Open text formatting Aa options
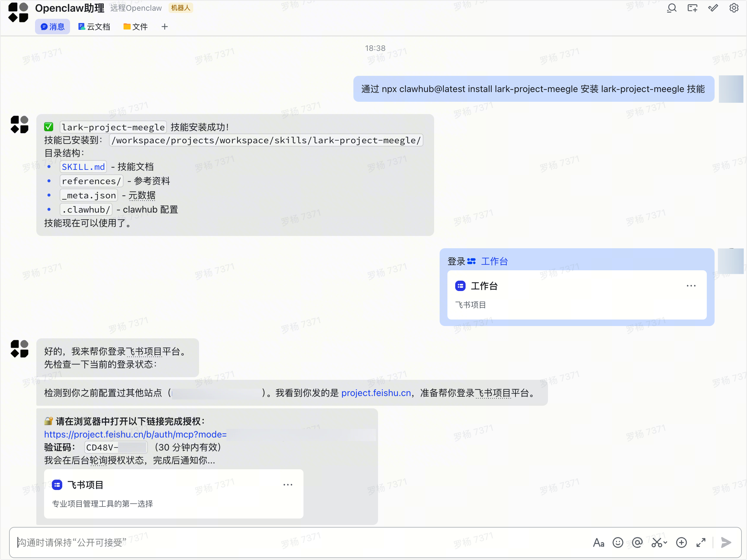 (x=599, y=542)
